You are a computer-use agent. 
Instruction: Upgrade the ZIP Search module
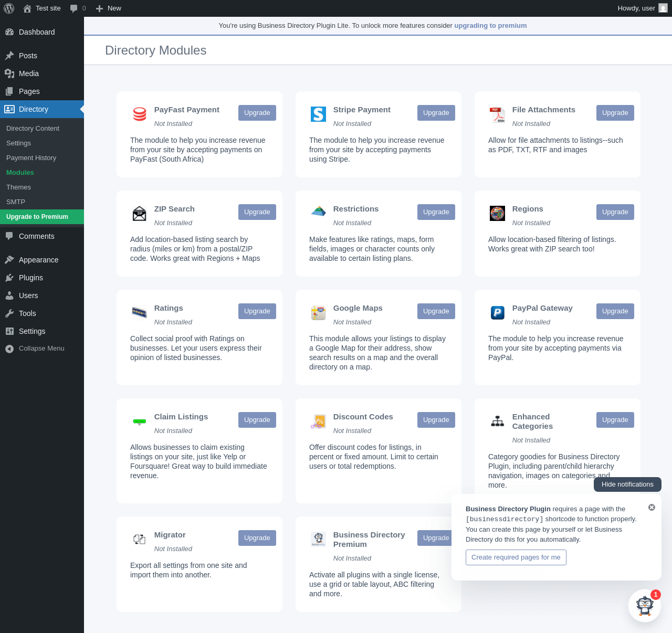point(257,212)
